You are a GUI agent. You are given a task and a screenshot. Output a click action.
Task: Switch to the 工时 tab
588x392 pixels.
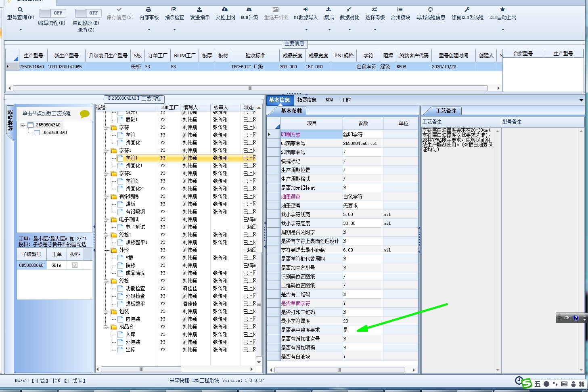tap(346, 100)
